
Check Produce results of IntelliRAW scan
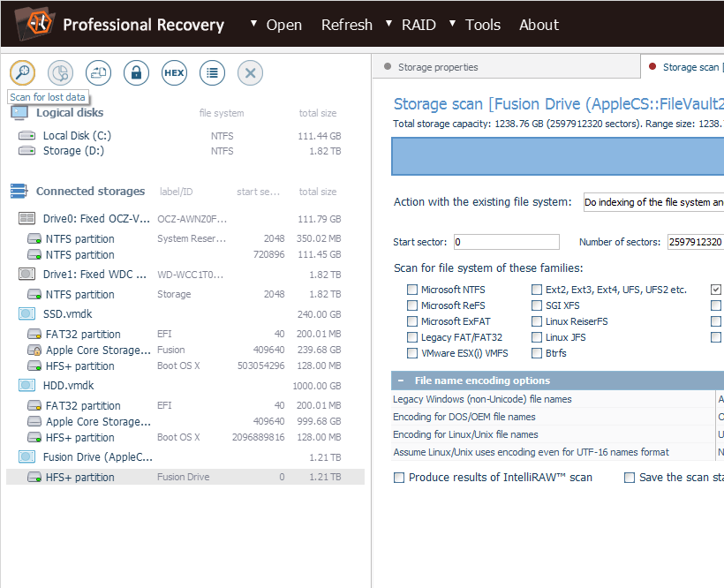click(399, 478)
